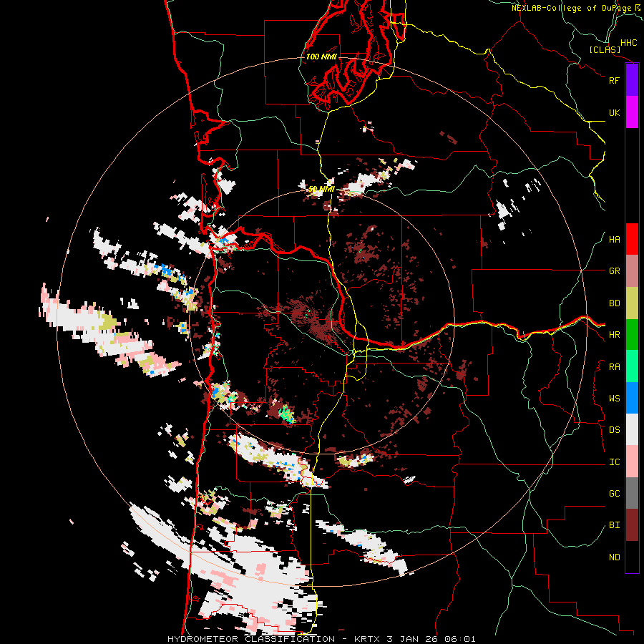
Task: Click the ND legend label
Action: (x=614, y=557)
